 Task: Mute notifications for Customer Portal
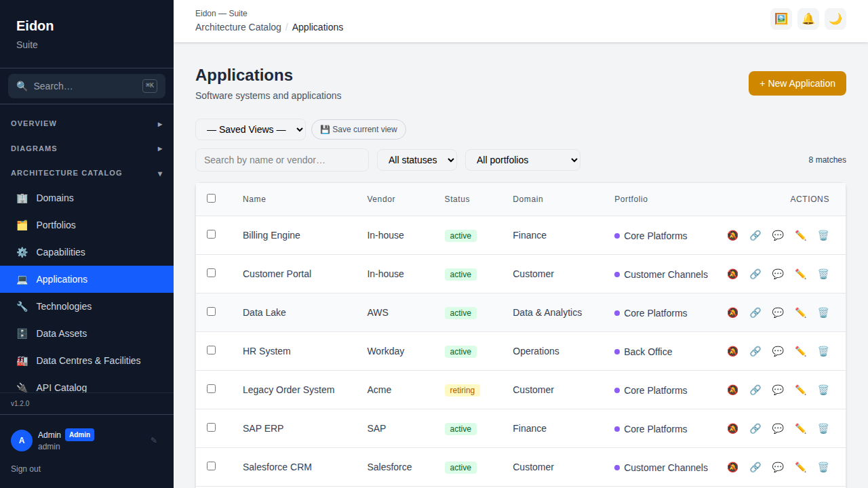[732, 274]
